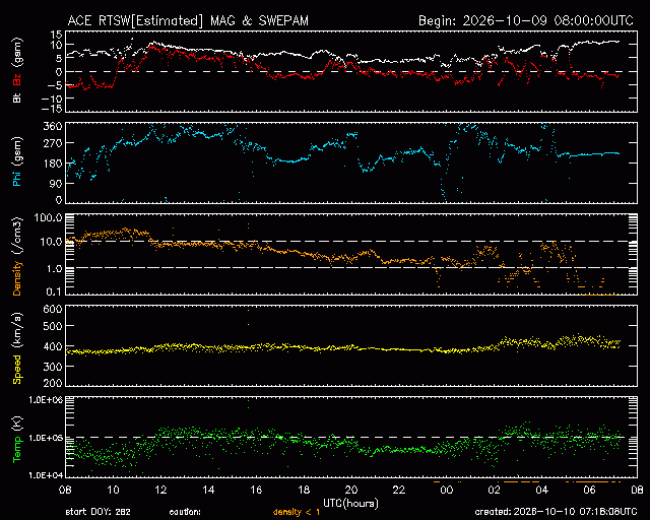
Task: Click the 14 hour label on time axis
Action: point(209,490)
